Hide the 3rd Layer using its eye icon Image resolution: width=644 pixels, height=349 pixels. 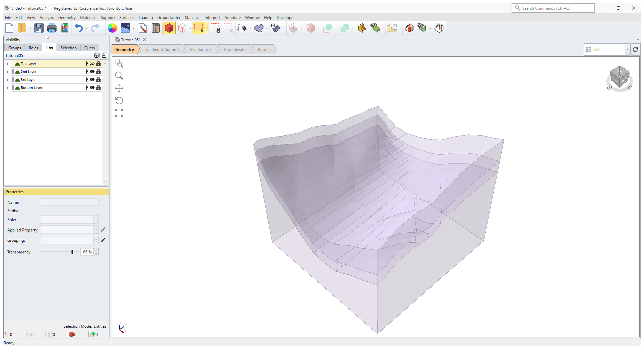92,80
